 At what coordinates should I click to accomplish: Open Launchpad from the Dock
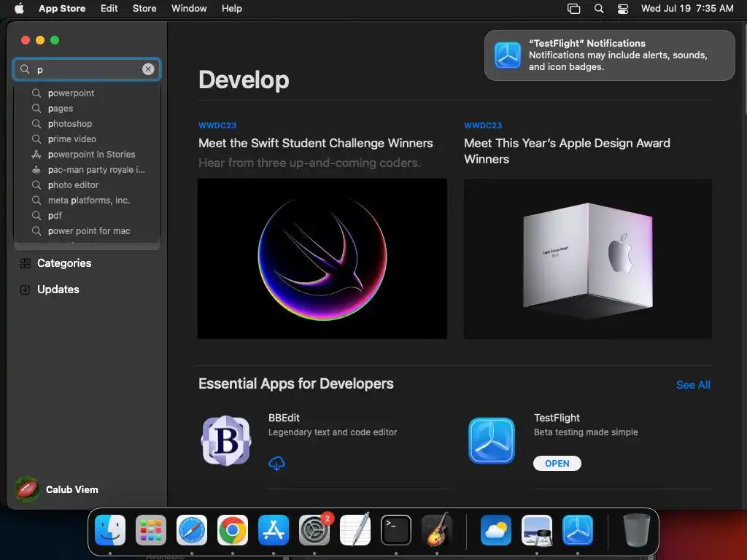tap(151, 530)
